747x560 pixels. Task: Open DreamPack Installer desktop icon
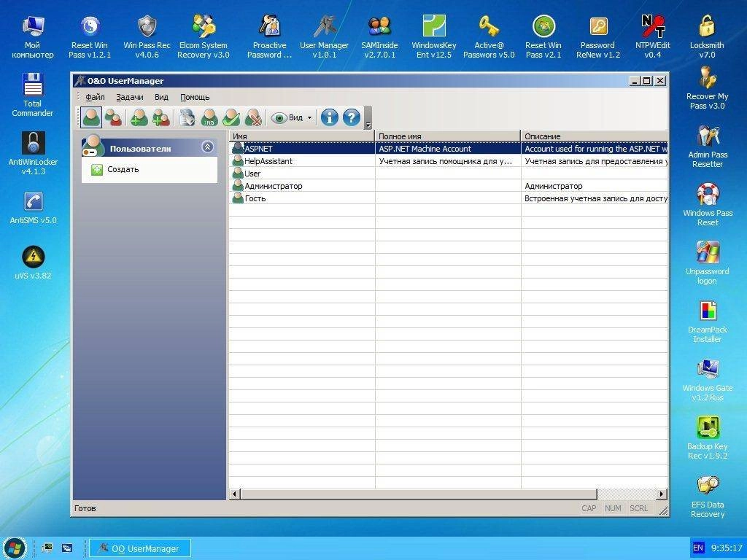[x=708, y=322]
